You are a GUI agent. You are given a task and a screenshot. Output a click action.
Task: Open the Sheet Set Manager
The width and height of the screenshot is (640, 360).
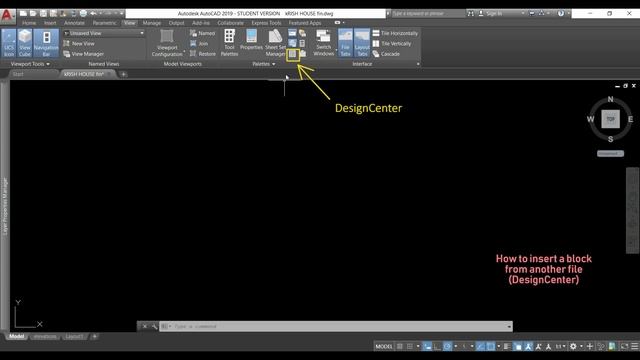point(275,43)
